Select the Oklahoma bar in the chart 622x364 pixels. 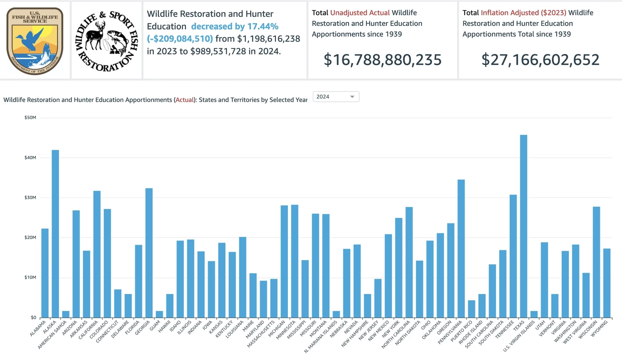440,275
